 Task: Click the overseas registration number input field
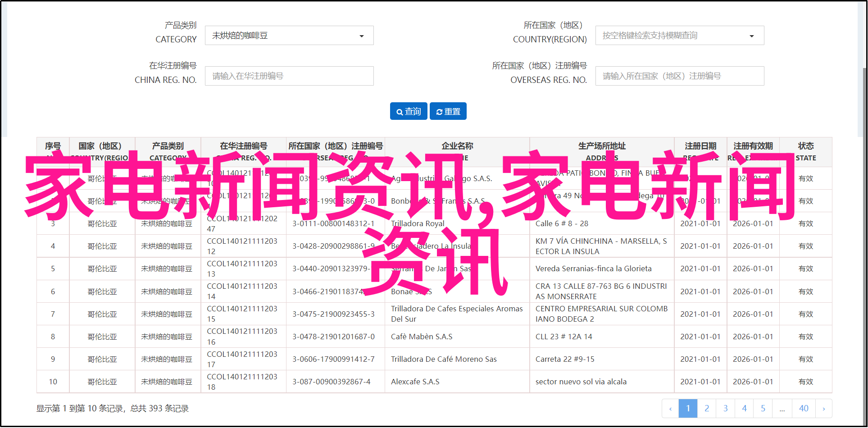click(x=679, y=76)
